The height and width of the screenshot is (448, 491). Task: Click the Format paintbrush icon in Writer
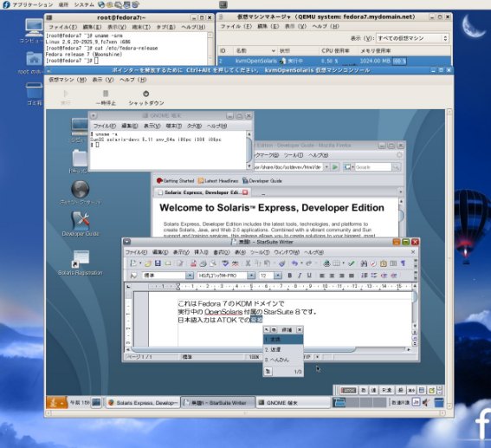tap(281, 263)
